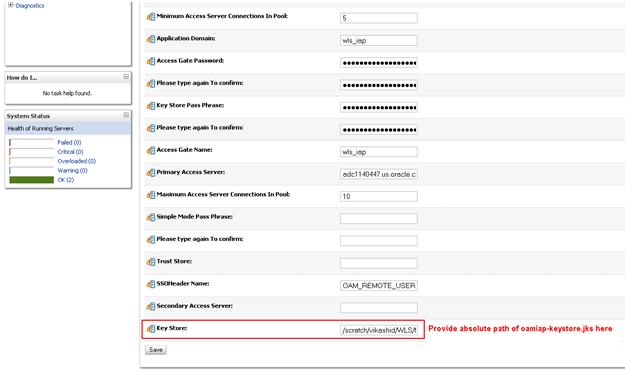The height and width of the screenshot is (370, 625).
Task: Focus the SSOHeader Name field
Action: pos(379,285)
